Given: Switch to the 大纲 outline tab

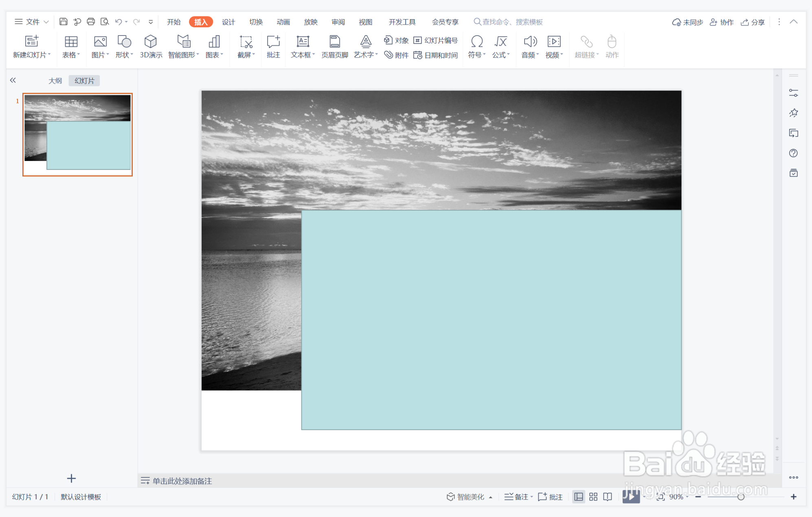Looking at the screenshot, I should coord(55,81).
